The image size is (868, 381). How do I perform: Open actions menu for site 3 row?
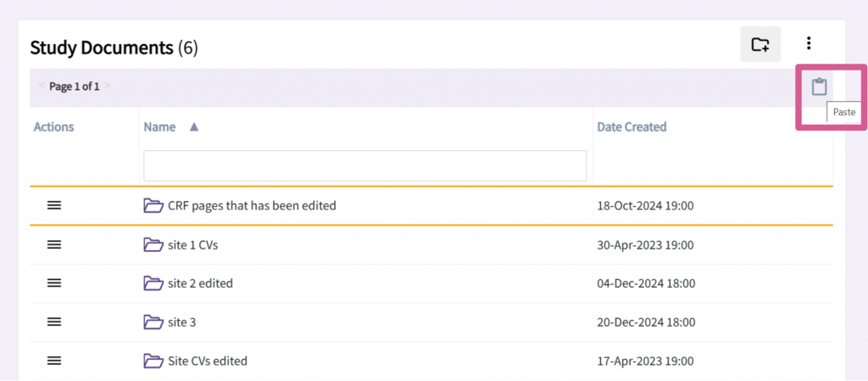pos(53,322)
